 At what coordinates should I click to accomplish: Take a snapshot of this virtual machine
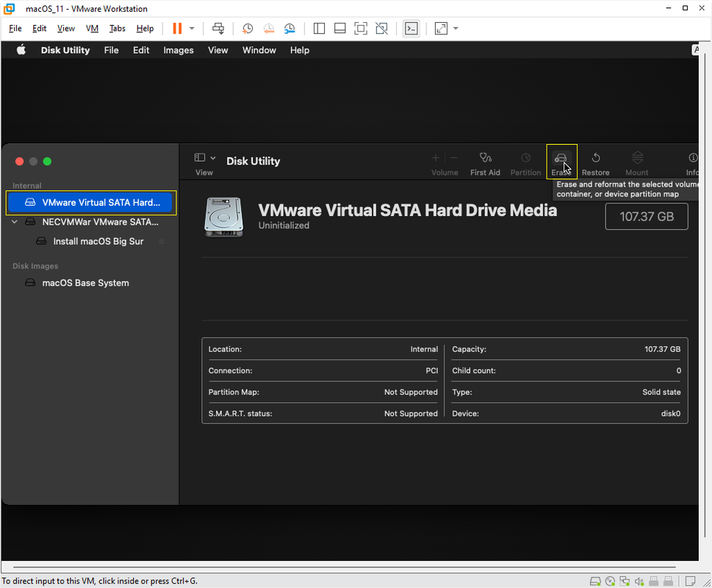click(x=248, y=29)
